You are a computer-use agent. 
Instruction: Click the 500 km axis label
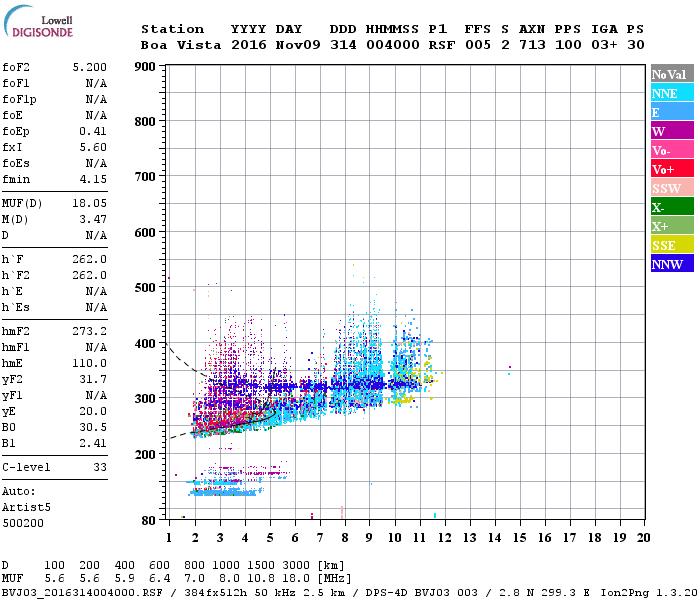click(x=145, y=288)
